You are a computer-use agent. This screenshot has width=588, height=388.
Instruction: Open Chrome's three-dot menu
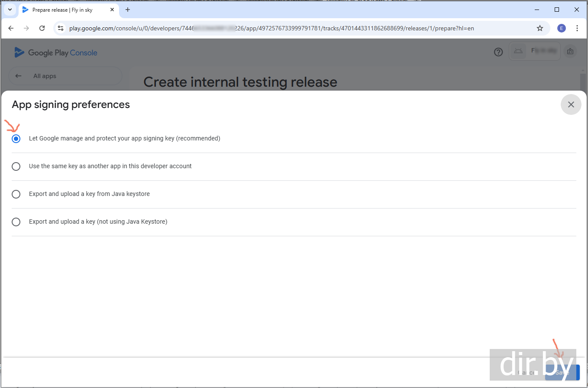tap(577, 28)
